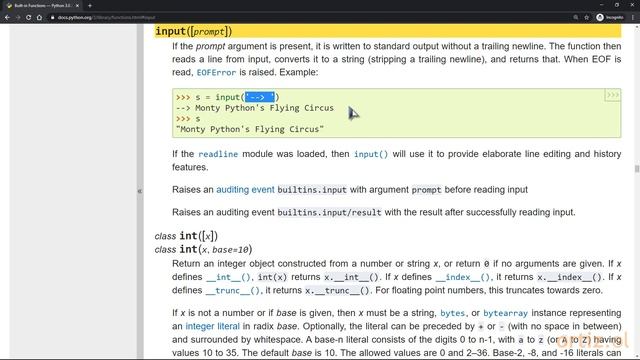Bookmark this page with the star
640x360 pixels.
click(x=587, y=18)
